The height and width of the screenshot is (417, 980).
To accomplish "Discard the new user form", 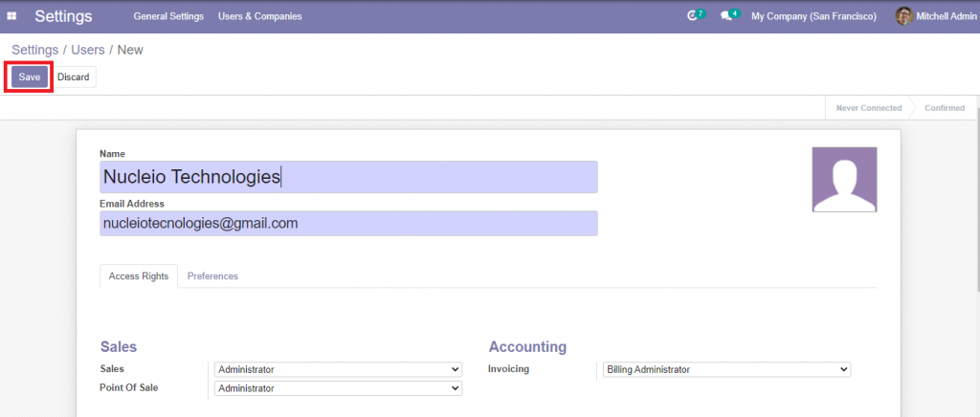I will pyautogui.click(x=73, y=77).
